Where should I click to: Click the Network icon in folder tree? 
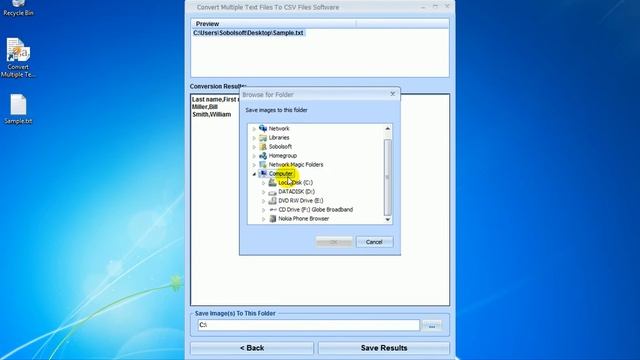(x=263, y=128)
